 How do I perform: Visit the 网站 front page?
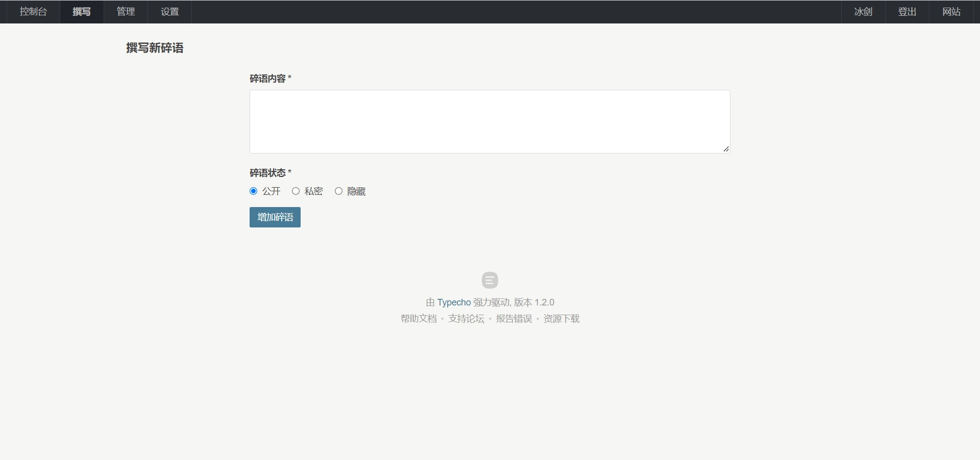click(x=951, y=12)
